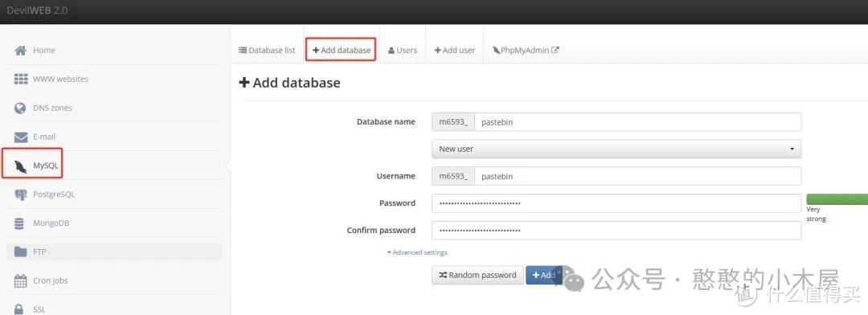Image resolution: width=868 pixels, height=315 pixels.
Task: Go to DNS zones globe icon
Action: [x=20, y=108]
